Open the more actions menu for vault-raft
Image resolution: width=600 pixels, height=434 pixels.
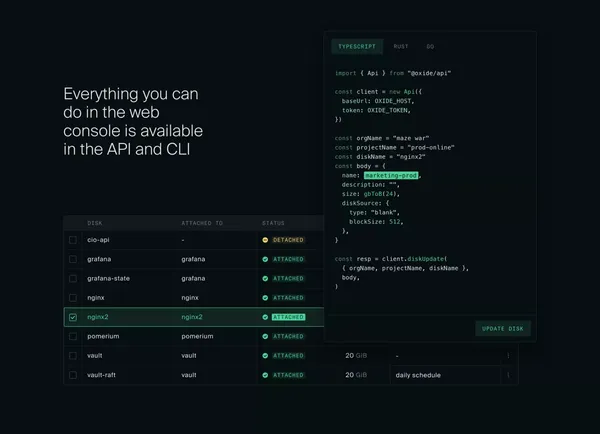pyautogui.click(x=508, y=375)
